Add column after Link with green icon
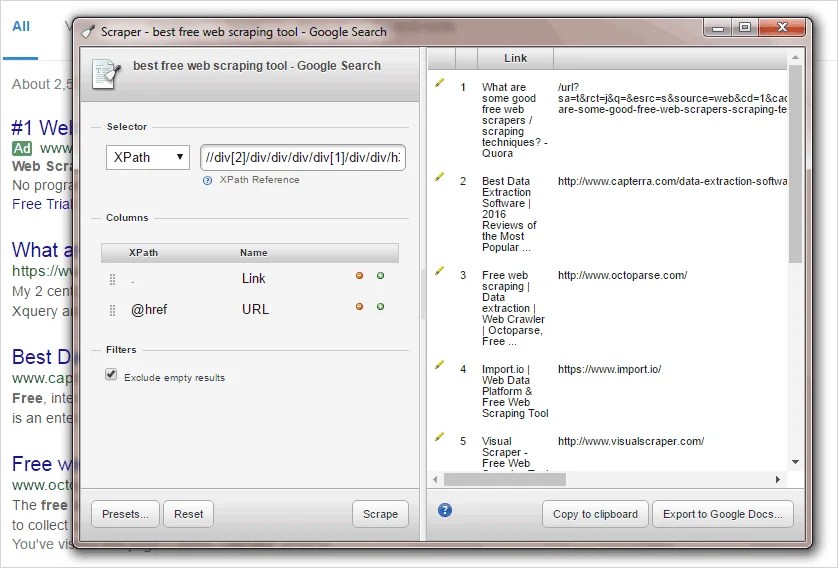 [381, 276]
